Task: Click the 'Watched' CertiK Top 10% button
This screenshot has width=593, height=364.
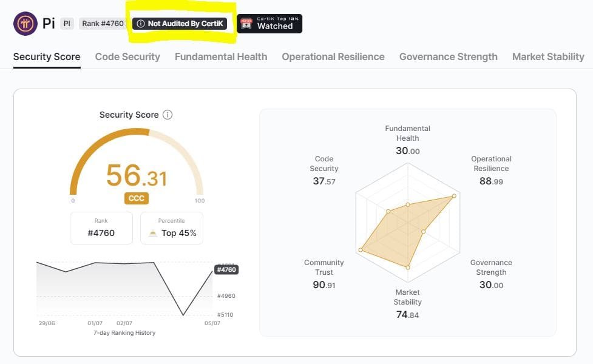Action: pyautogui.click(x=269, y=23)
